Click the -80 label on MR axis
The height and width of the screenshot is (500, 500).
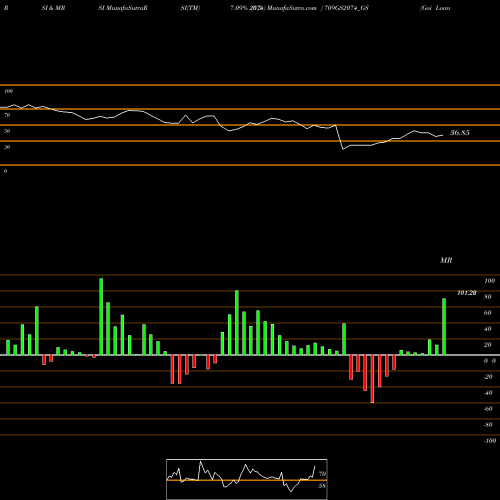click(488, 425)
